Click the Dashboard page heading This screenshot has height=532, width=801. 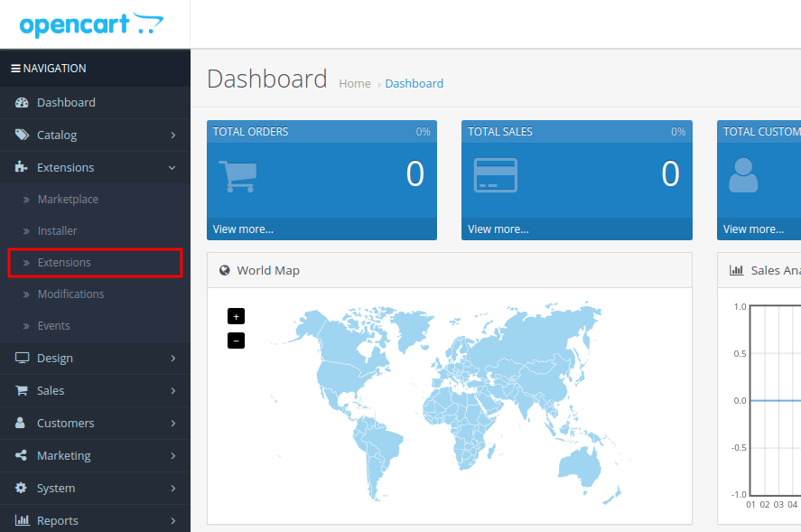(267, 79)
